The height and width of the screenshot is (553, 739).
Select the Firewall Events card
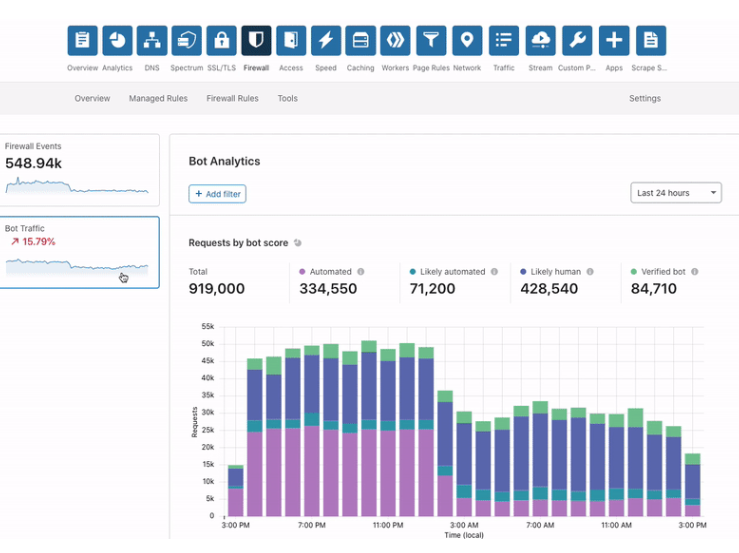tap(79, 170)
